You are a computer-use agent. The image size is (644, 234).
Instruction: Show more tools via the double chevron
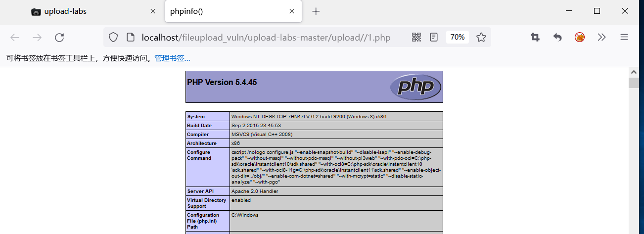click(x=601, y=37)
